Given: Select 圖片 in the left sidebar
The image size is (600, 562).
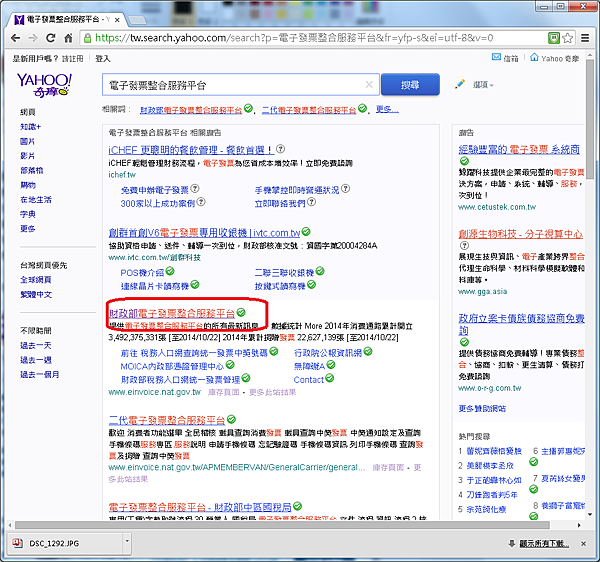Looking at the screenshot, I should tap(27, 142).
